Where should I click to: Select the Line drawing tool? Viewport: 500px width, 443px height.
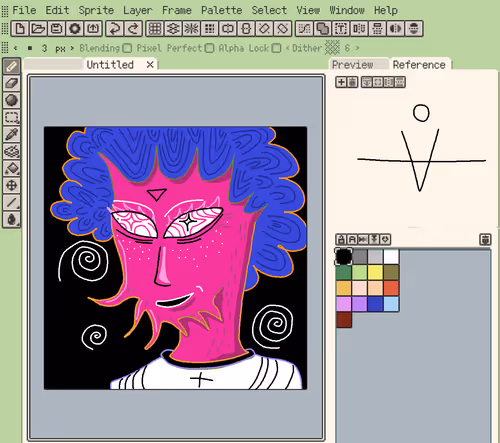pyautogui.click(x=11, y=202)
